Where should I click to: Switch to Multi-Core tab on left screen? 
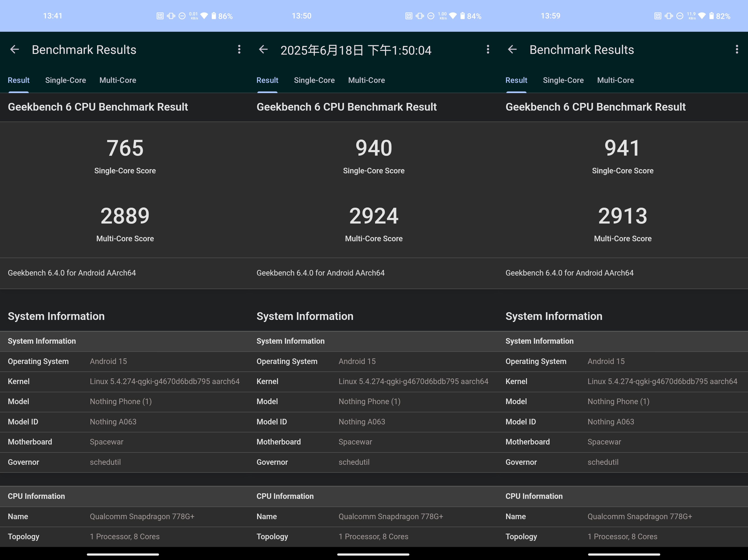coord(118,80)
